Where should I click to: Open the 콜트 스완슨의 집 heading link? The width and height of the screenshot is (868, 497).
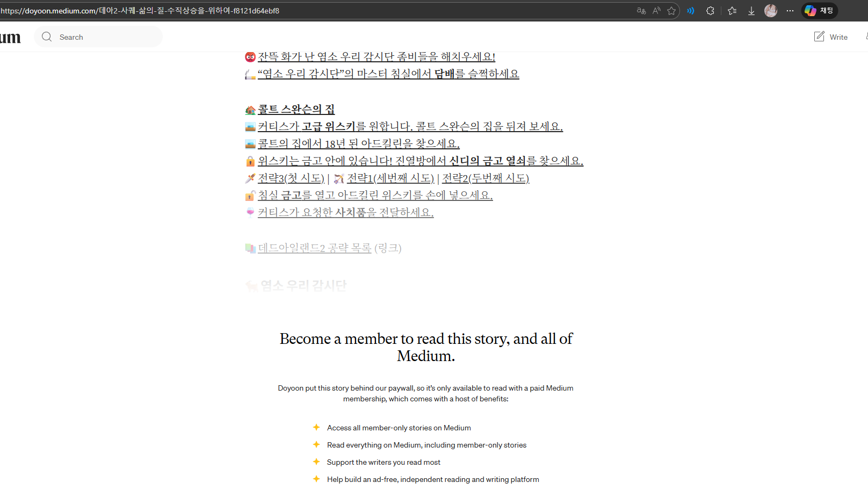tap(296, 110)
